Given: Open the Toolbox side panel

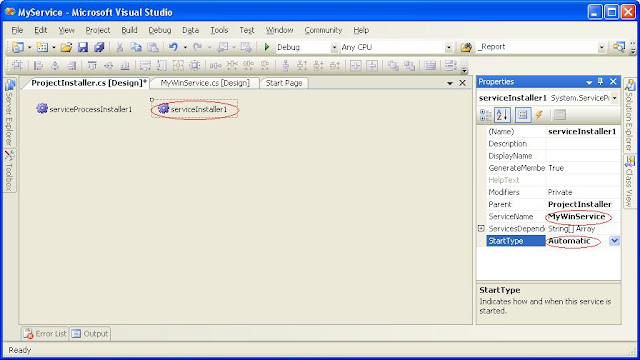Looking at the screenshot, I should pos(9,171).
